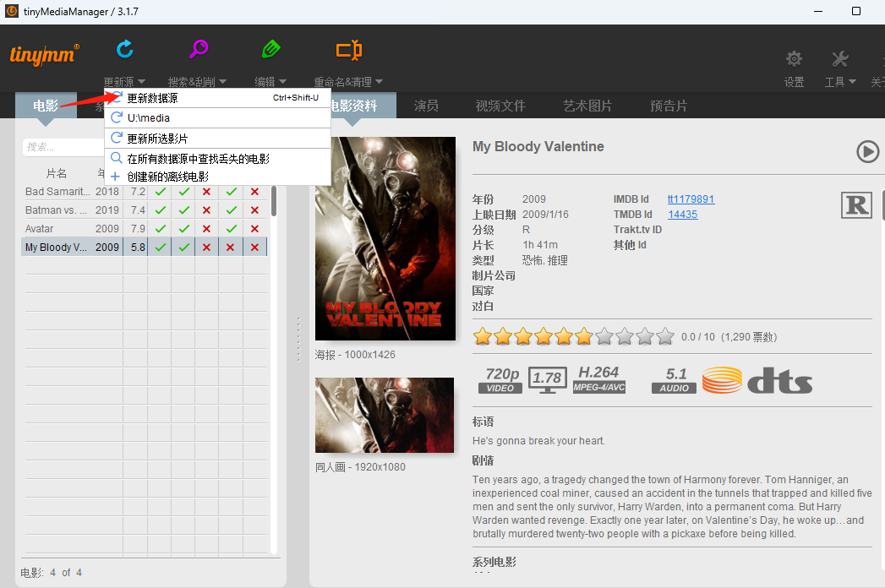This screenshot has width=885, height=588.
Task: Choose 更新所选影片 from the menu
Action: pyautogui.click(x=217, y=139)
